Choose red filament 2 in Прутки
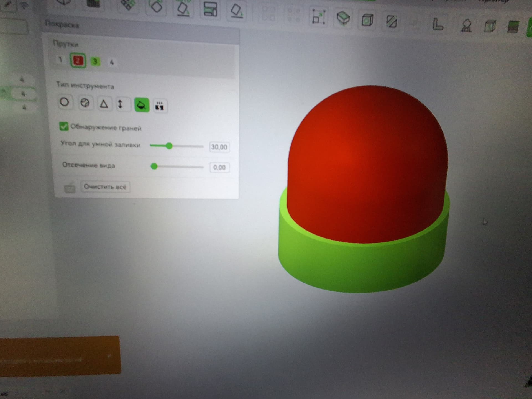 pos(78,60)
